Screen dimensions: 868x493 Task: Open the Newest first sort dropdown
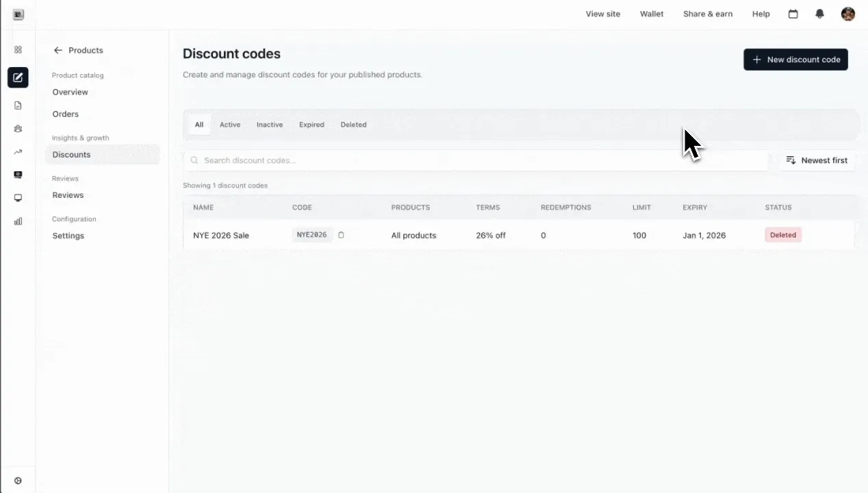[817, 160]
